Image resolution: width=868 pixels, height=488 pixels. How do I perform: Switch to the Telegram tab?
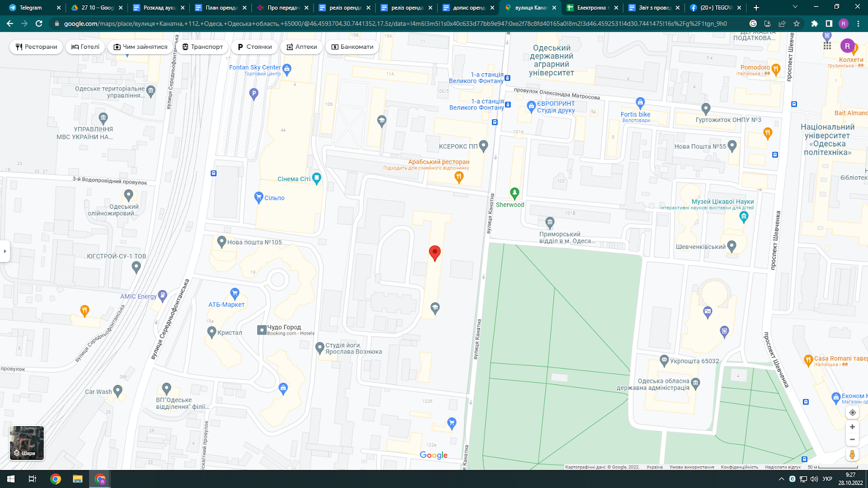pyautogui.click(x=33, y=8)
